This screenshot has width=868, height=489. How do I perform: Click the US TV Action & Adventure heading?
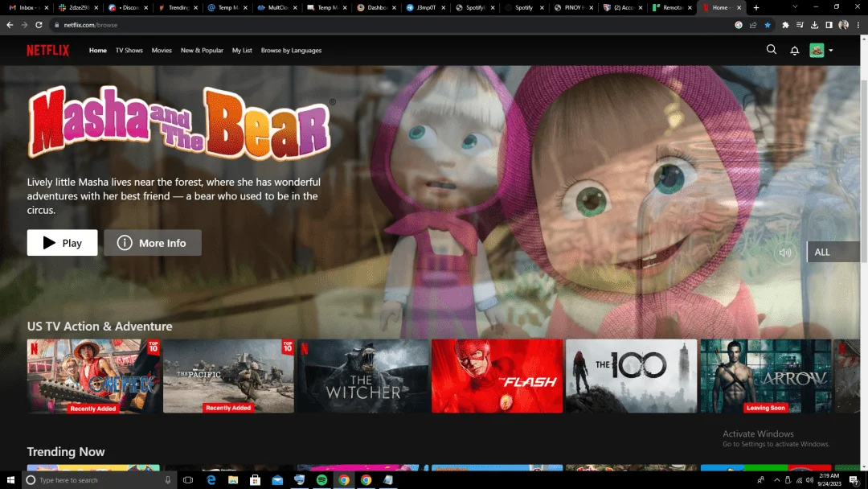tap(100, 327)
